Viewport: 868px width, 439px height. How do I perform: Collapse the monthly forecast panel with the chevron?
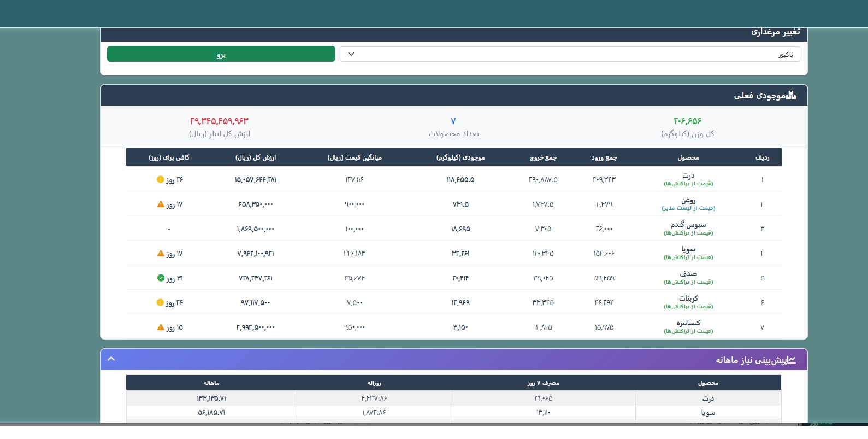pyautogui.click(x=111, y=359)
